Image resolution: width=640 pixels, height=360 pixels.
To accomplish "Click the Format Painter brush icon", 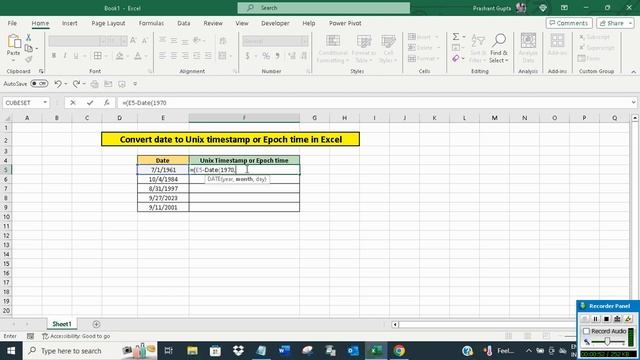I will pos(29,60).
